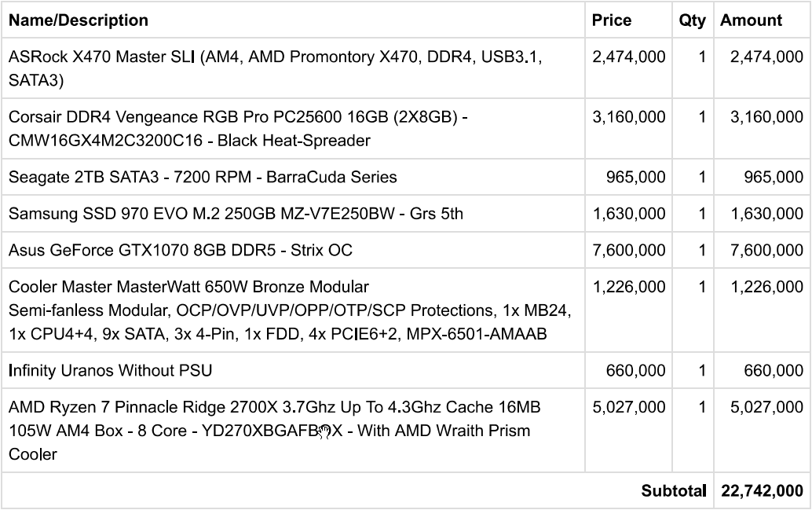Click the Cooler Master MasterWatt 650W title
Viewport: 812px width, 510px height.
pos(188,287)
